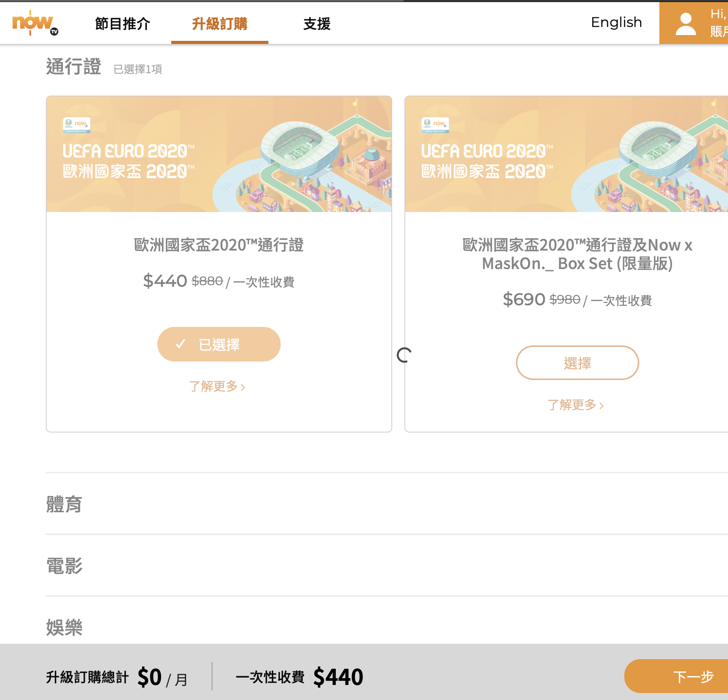Click the small Now logo badge on Box Set card
This screenshot has width=728, height=700.
coord(435,125)
